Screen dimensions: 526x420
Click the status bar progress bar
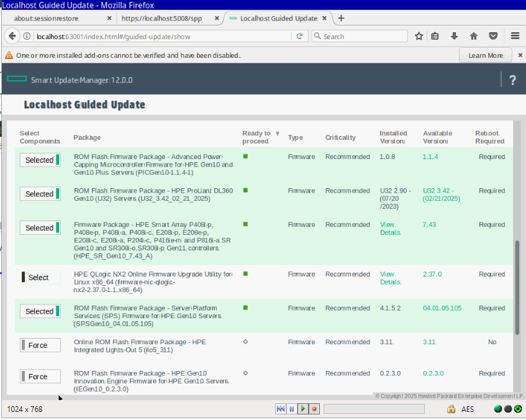coord(374,409)
